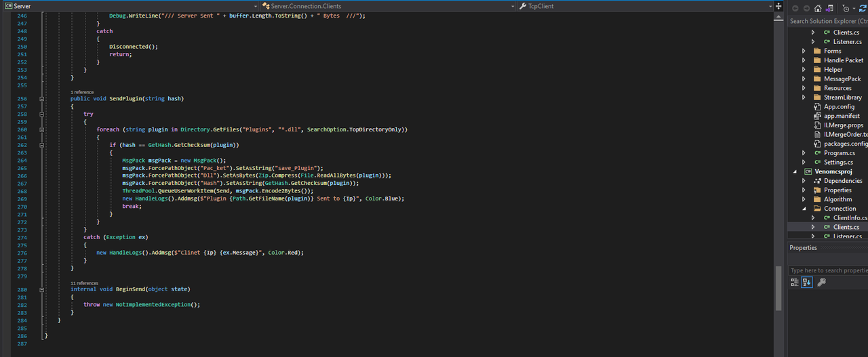Click the Helper folder icon

pyautogui.click(x=816, y=69)
